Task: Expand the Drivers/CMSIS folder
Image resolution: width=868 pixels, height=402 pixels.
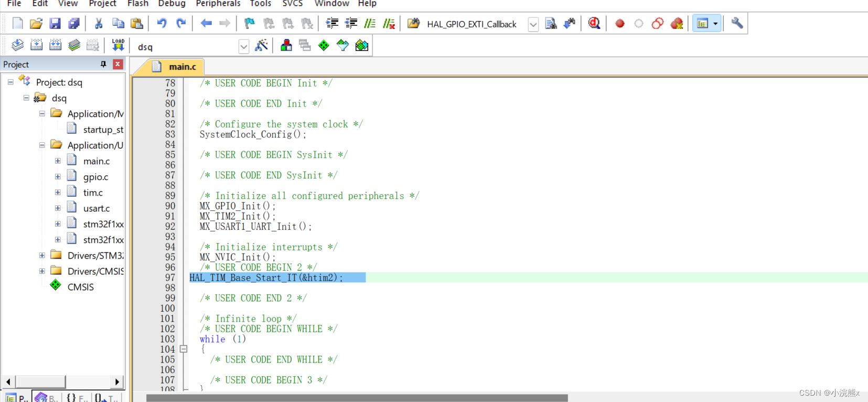Action: [42, 271]
